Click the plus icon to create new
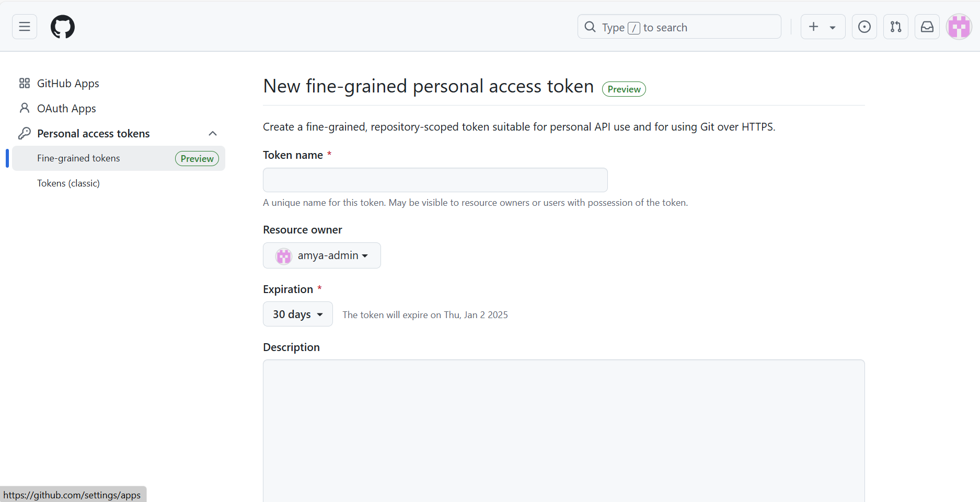The height and width of the screenshot is (502, 980). [814, 27]
